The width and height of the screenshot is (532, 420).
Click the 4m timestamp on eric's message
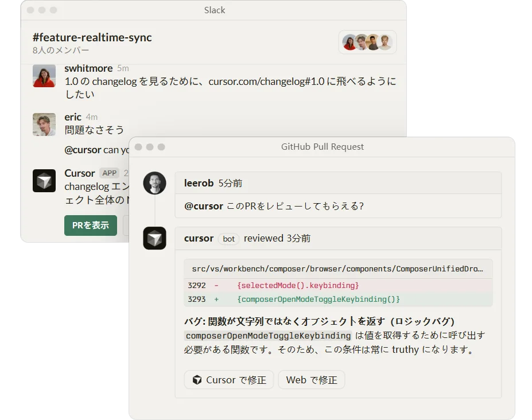[92, 117]
